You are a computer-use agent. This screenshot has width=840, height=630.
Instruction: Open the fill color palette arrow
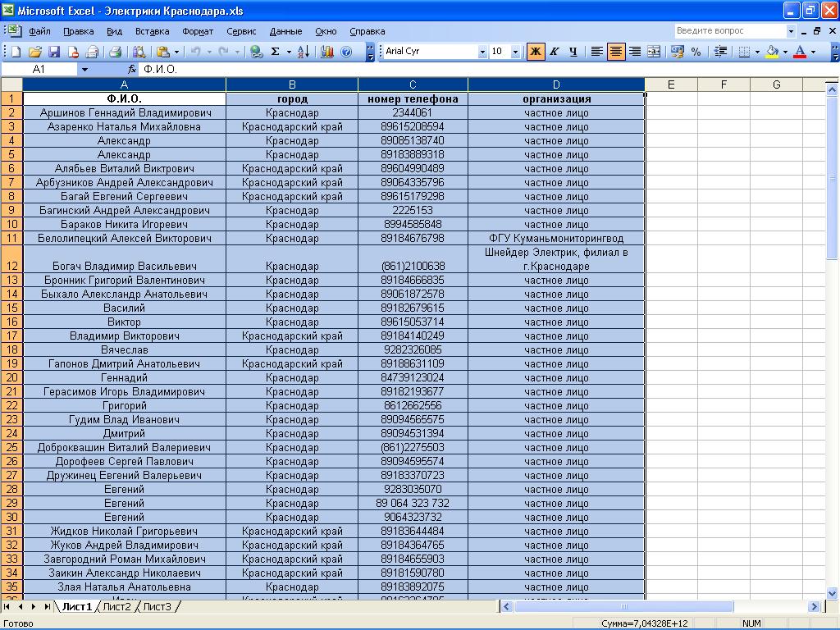[x=785, y=52]
